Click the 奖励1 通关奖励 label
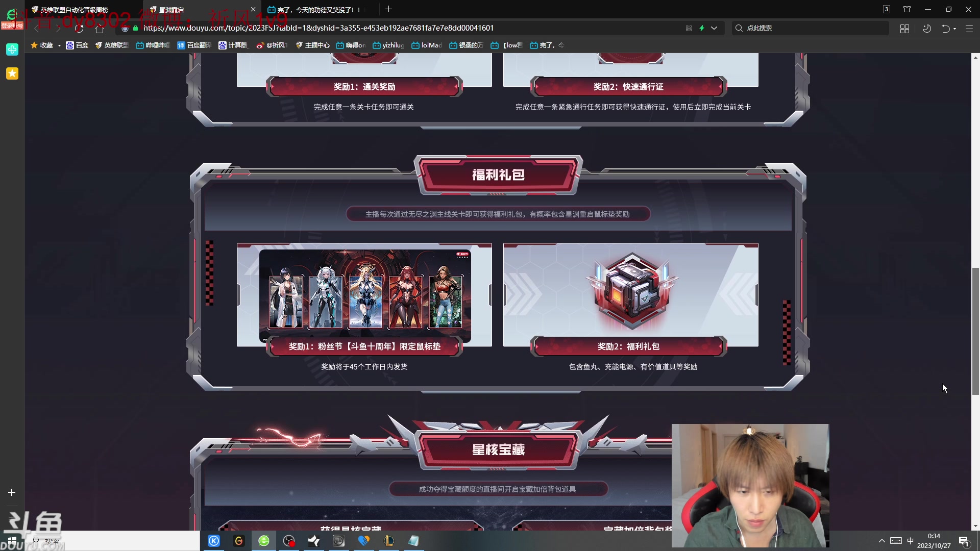The width and height of the screenshot is (980, 551). tap(364, 87)
